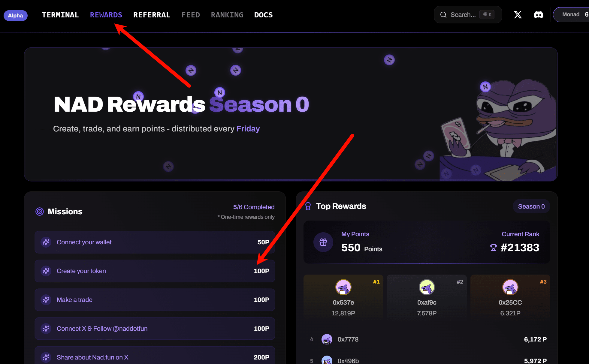Focus the Search input field
The image size is (589, 364).
click(468, 15)
